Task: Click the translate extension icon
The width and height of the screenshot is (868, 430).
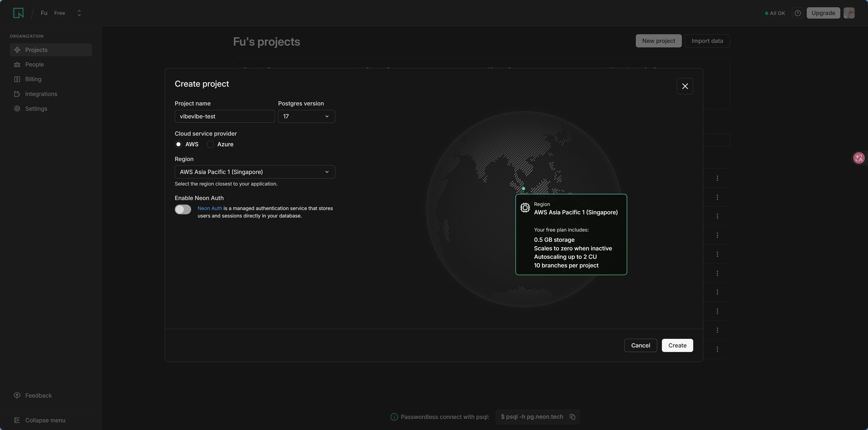Action: coord(859,158)
